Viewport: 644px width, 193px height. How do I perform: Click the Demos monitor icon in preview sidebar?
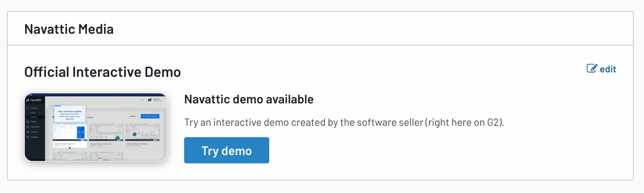[x=28, y=122]
